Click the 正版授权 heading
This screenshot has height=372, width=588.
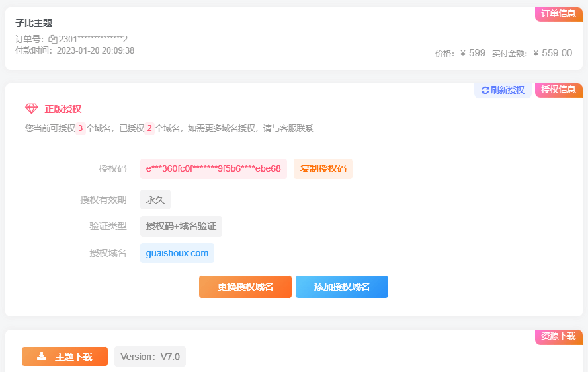point(63,109)
